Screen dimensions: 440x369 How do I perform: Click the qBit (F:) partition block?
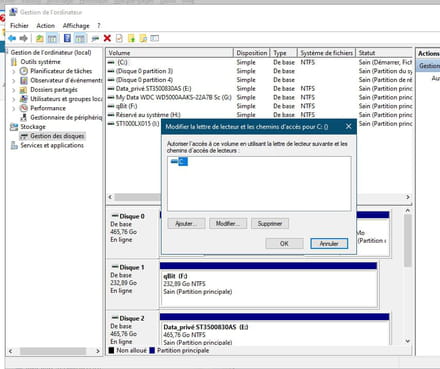(x=268, y=285)
